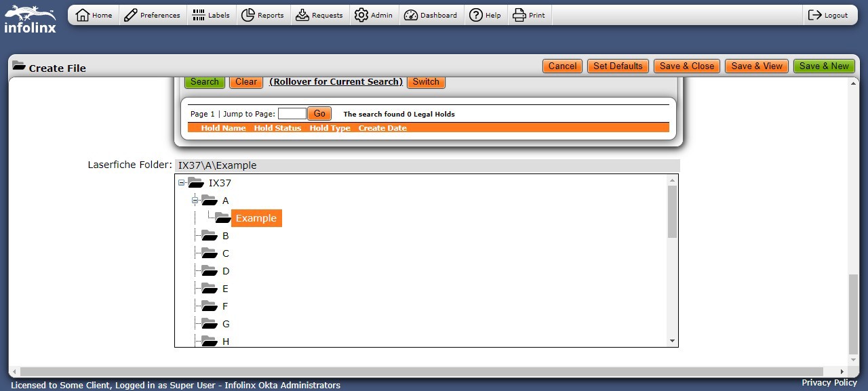Viewport: 868px width, 391px height.
Task: Select folder B in Laserfiche tree
Action: 225,236
